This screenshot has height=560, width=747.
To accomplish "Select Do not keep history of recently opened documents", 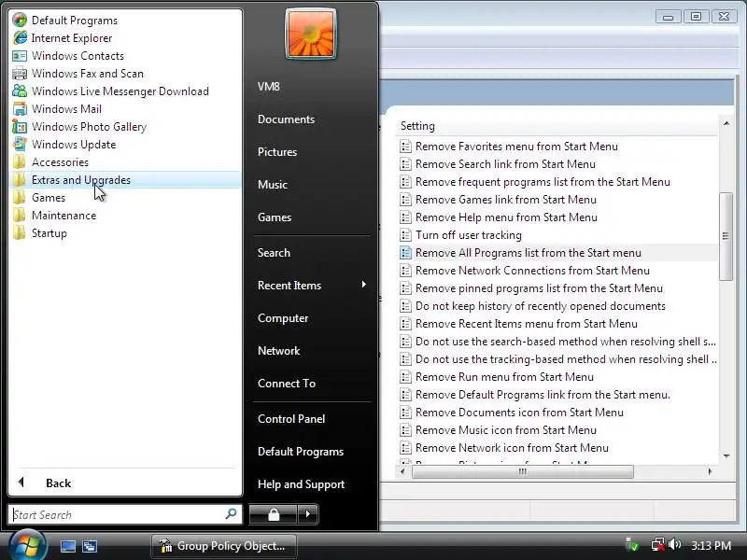I will 541,306.
